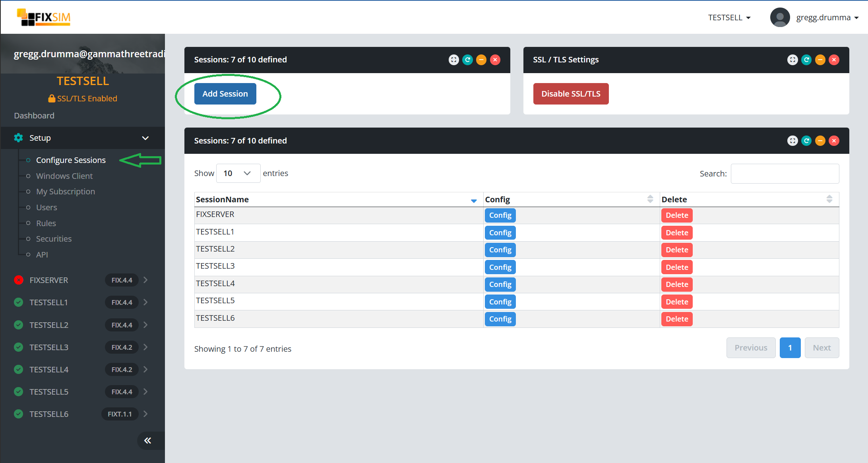This screenshot has width=868, height=463.
Task: Open Config for TESTSELL3
Action: click(x=500, y=267)
